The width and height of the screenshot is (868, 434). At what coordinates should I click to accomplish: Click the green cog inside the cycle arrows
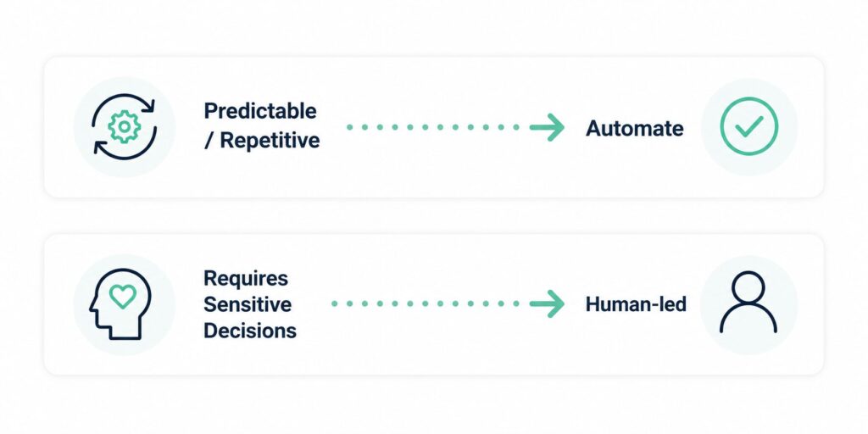125,127
